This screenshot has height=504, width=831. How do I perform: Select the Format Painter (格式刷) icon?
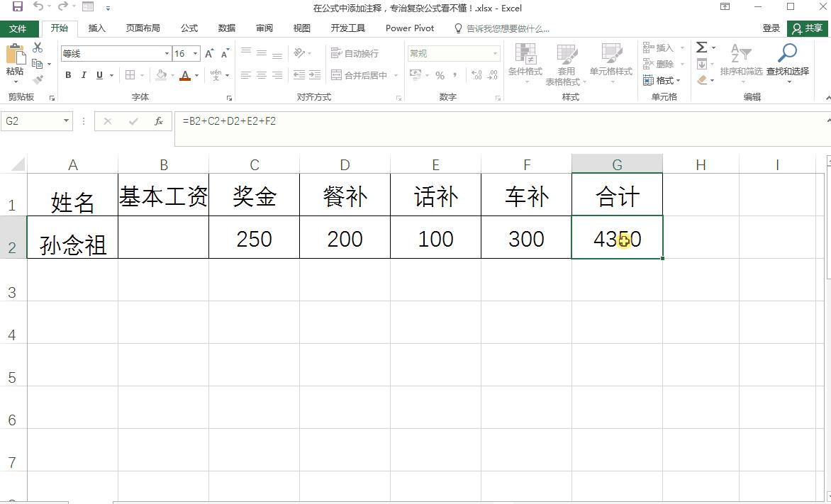[39, 78]
